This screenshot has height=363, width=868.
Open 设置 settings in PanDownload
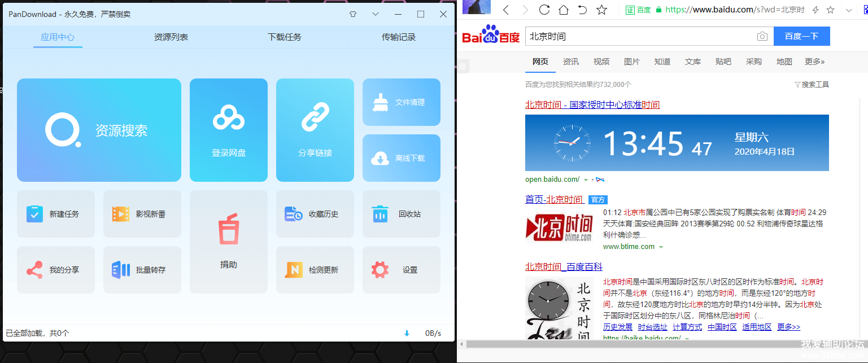[x=402, y=270]
